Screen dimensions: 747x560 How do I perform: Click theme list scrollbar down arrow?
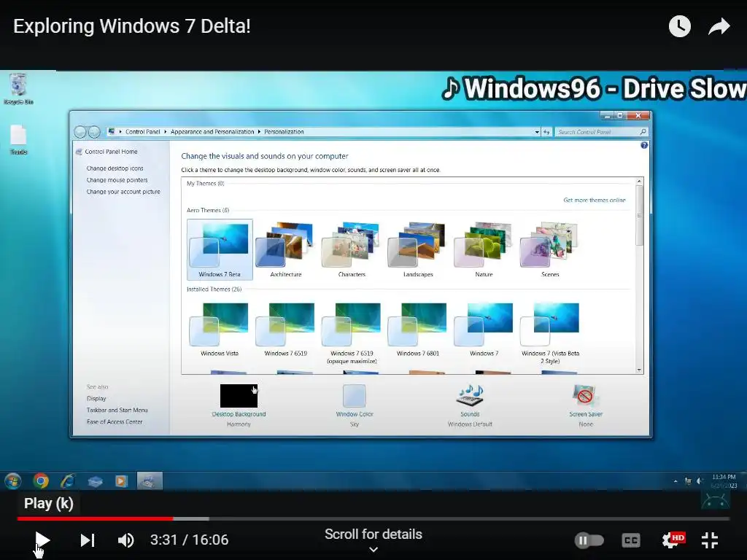639,370
